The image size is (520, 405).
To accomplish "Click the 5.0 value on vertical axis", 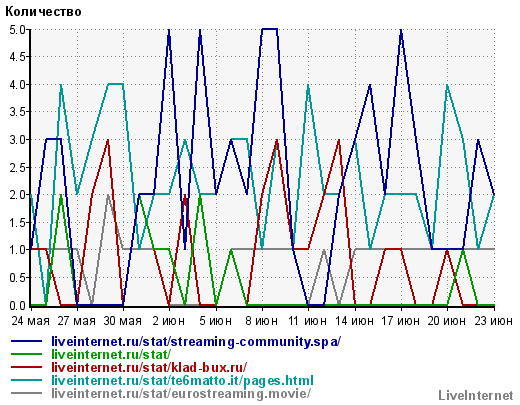I will click(17, 30).
